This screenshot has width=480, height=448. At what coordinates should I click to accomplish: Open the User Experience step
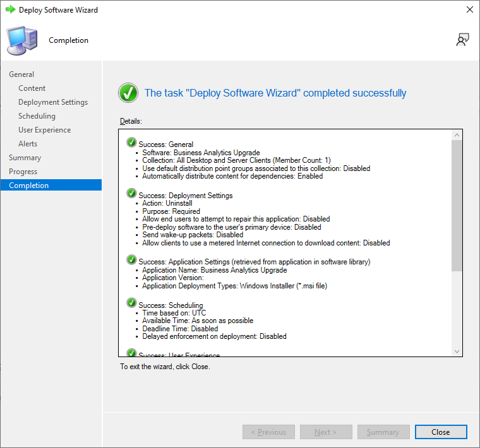click(x=44, y=130)
